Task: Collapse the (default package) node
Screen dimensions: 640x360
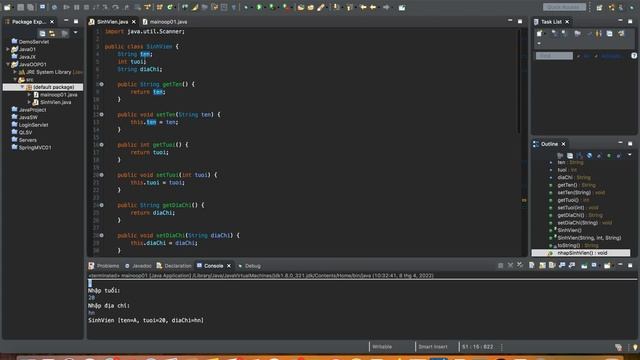Action: point(22,87)
